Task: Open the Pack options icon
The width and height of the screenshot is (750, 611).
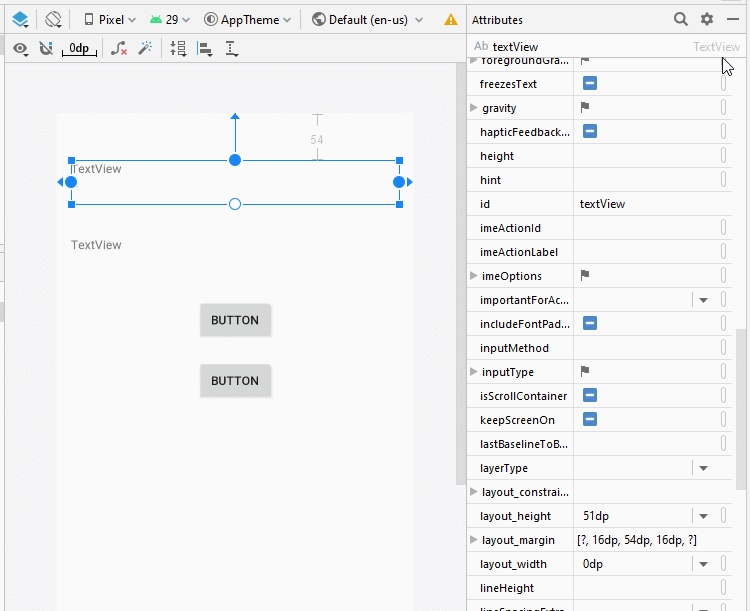Action: [178, 48]
